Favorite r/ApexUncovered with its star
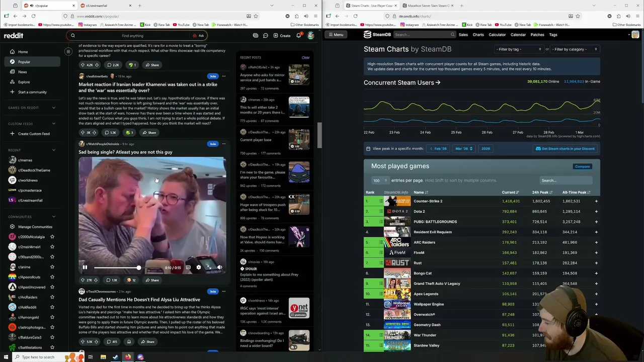Screen dimensions: 644x362 pyautogui.click(x=52, y=287)
